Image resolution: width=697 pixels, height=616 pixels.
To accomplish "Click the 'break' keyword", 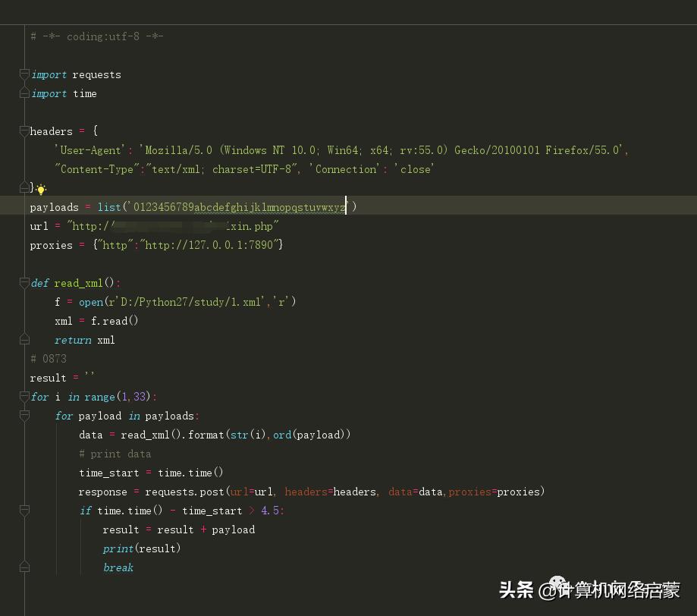I will (x=118, y=567).
